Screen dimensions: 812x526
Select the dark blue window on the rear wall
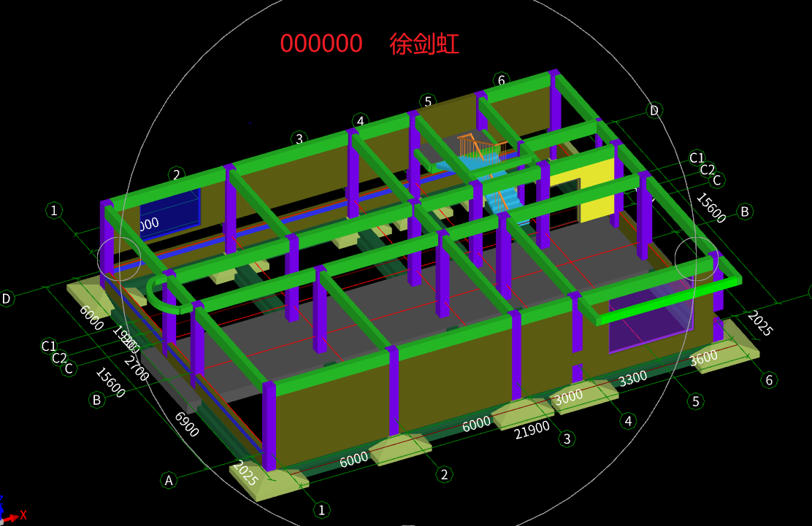click(170, 214)
